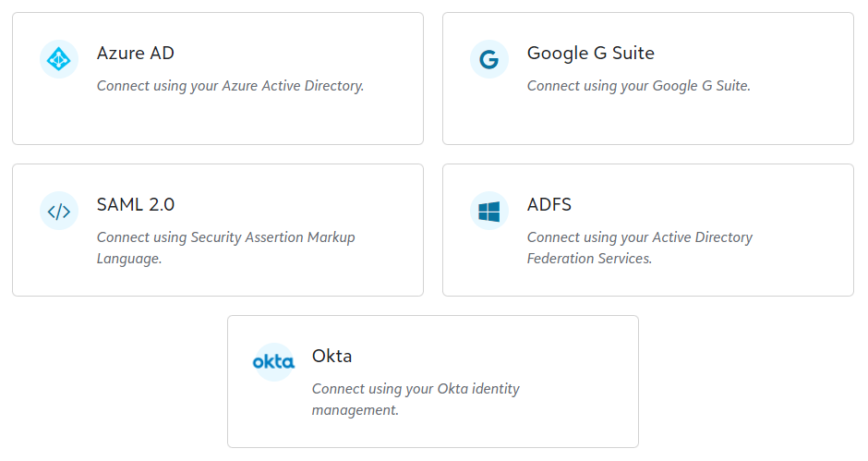Open the Okta connection card

[433, 430]
